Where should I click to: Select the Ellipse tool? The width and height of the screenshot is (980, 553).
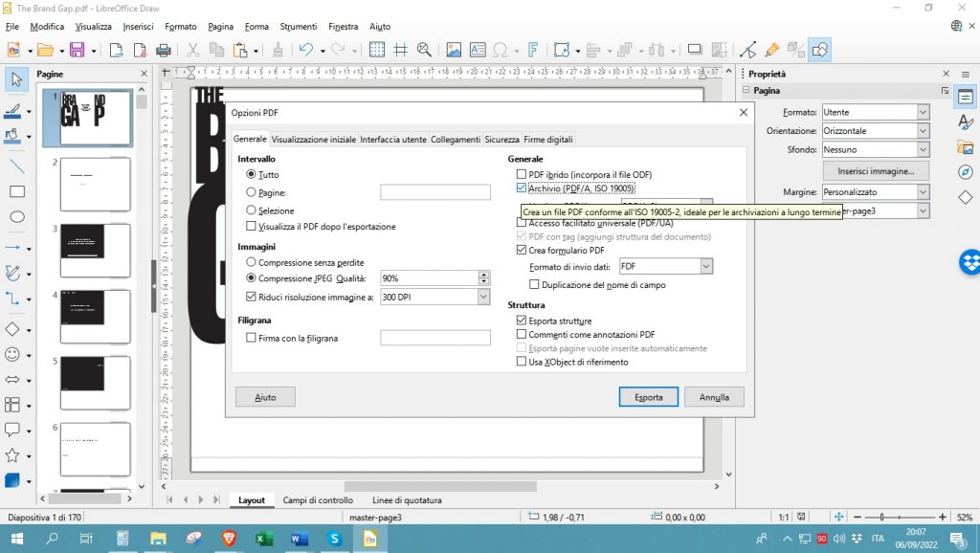(16, 217)
